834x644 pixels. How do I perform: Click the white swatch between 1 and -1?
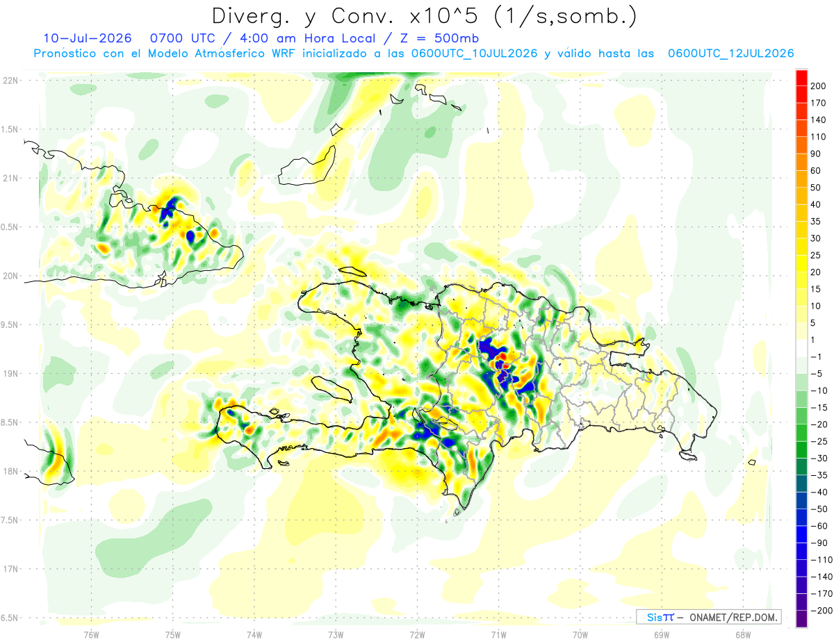tap(801, 348)
